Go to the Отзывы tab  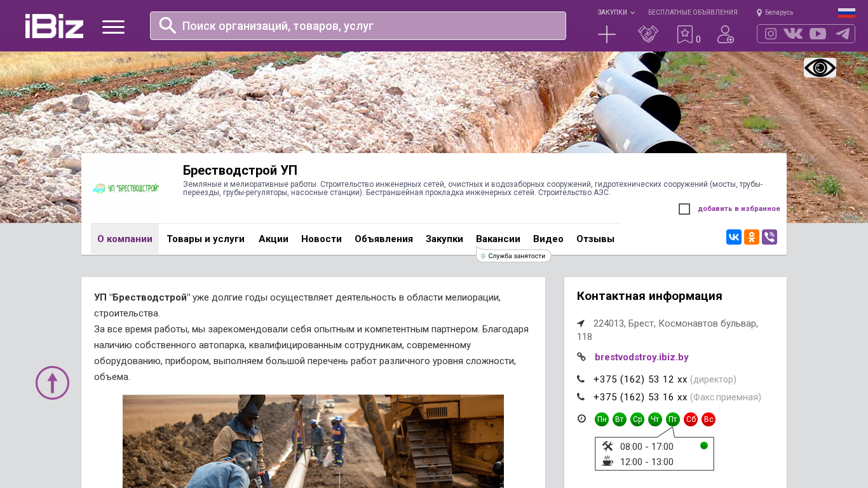click(x=595, y=239)
